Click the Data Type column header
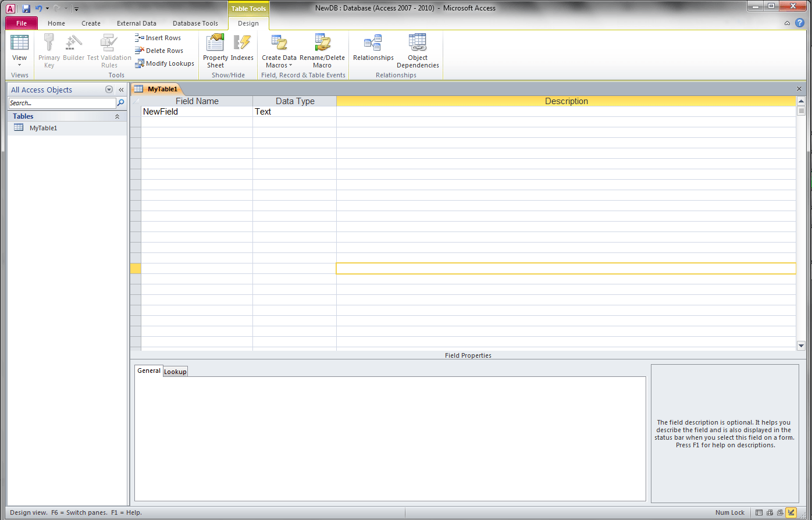 pos(295,101)
